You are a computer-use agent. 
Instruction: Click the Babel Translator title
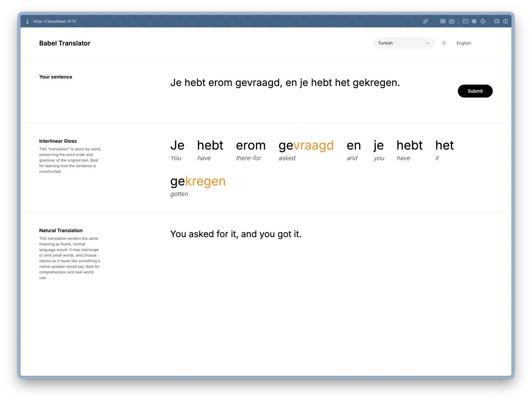(65, 43)
